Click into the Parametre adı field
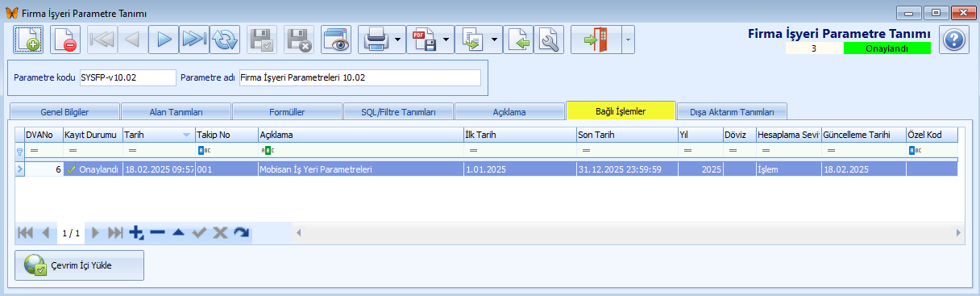This screenshot has height=296, width=980. 359,77
